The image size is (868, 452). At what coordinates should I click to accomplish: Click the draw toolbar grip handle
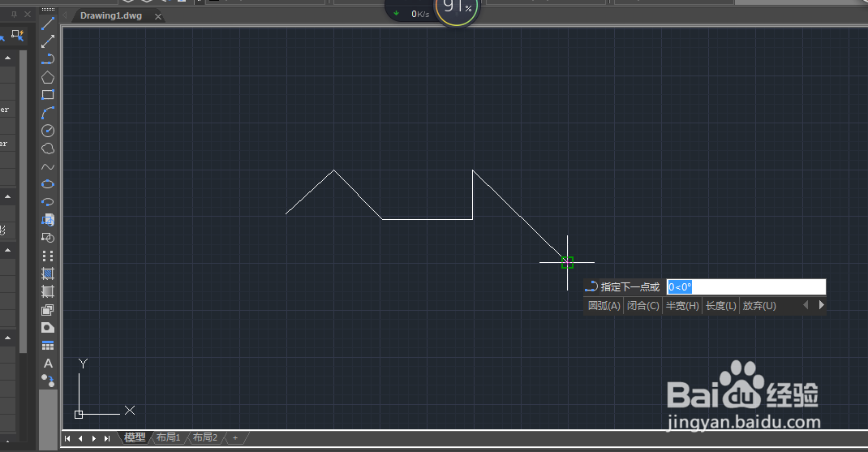point(48,9)
